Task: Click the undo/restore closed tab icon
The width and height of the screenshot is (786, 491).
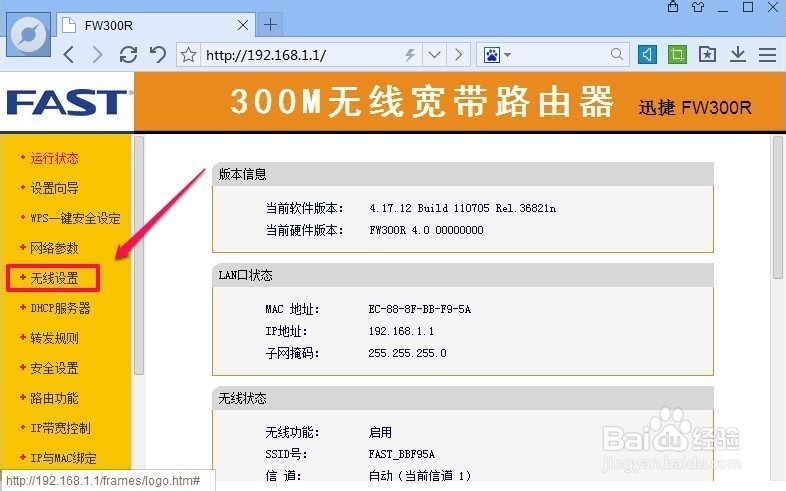Action: coord(158,54)
